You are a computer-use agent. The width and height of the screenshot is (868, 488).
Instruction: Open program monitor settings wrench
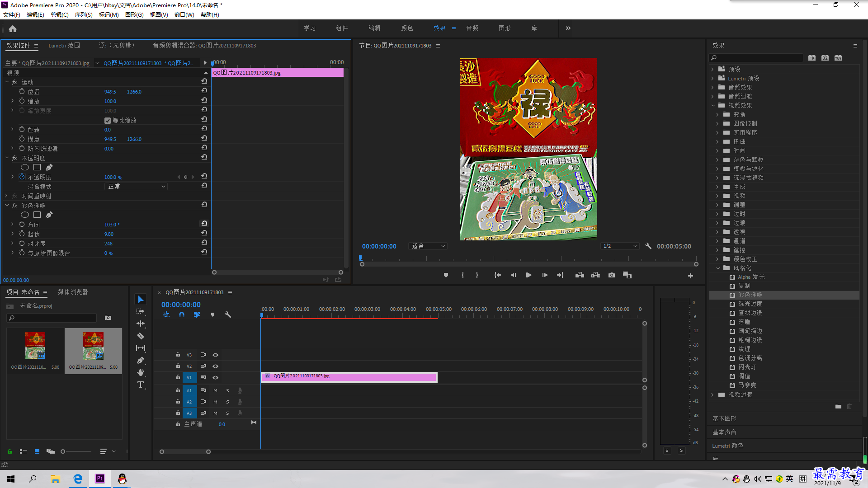coord(648,246)
